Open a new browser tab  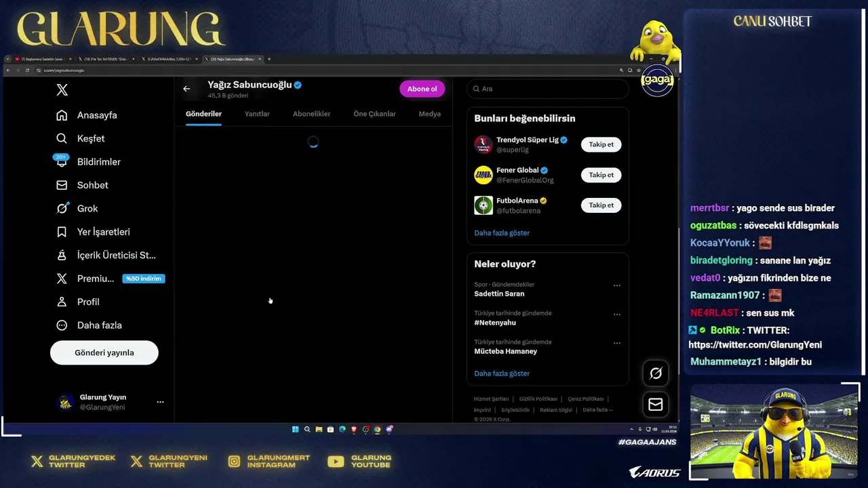(x=269, y=59)
